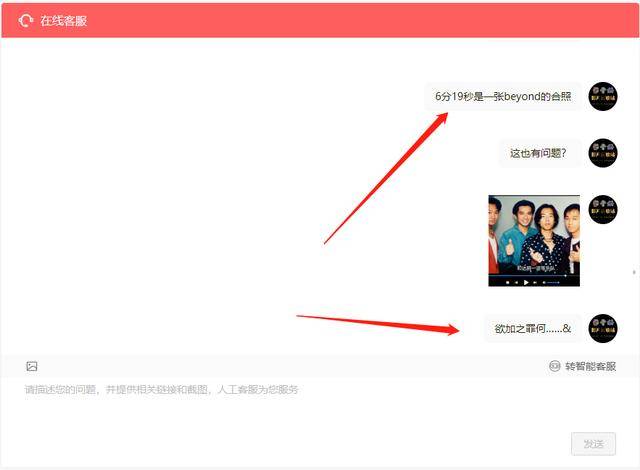Viewport: 640px width, 470px height.
Task: Click avatar next to '这也有问题?' message
Action: point(603,153)
